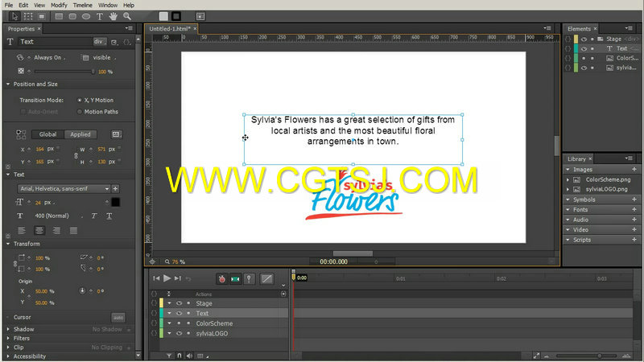Open the Easing button in timeline
The image size is (644, 362).
[267, 279]
